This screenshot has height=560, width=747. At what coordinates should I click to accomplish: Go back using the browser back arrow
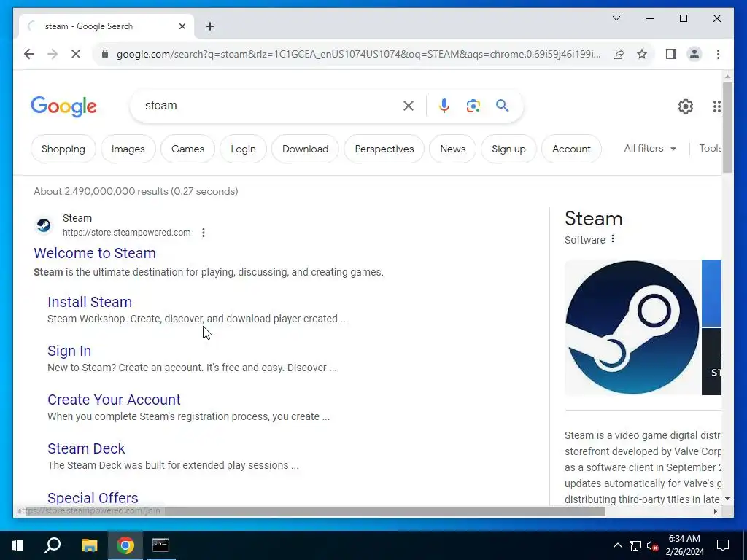(29, 54)
